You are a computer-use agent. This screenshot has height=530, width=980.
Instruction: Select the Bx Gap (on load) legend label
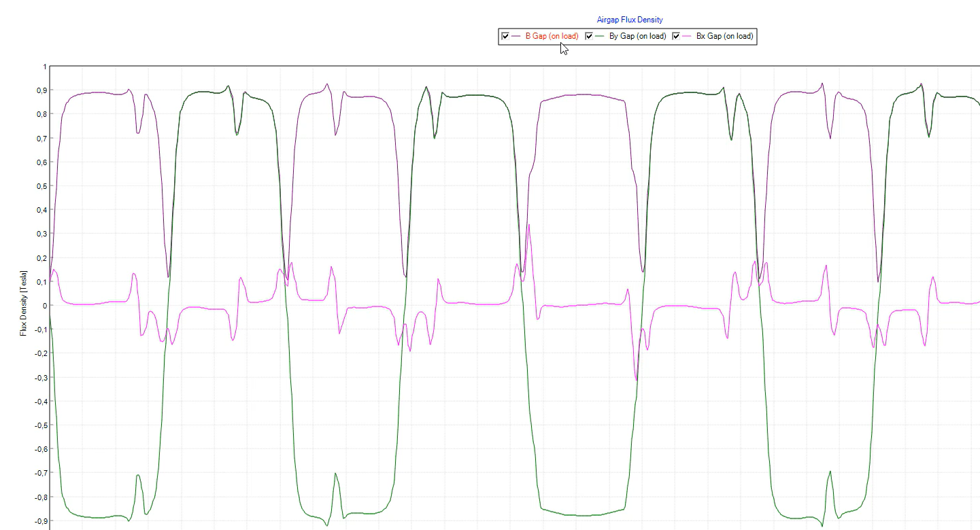pos(724,36)
